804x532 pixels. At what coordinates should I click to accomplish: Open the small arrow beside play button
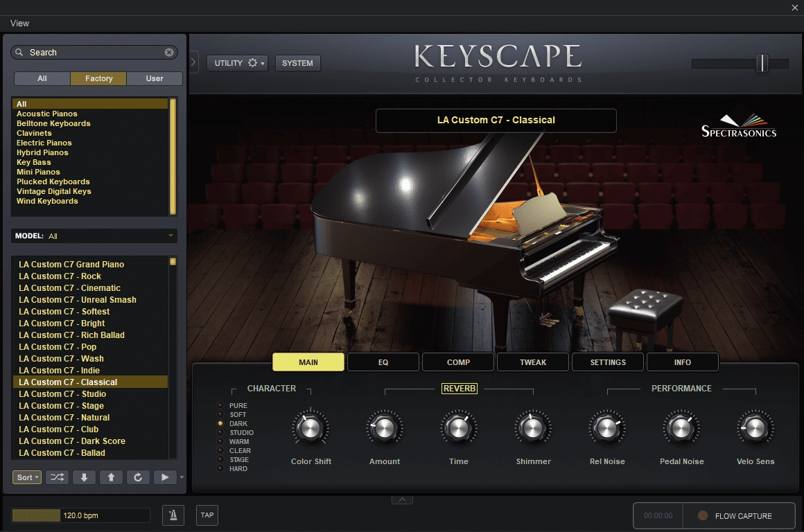click(182, 477)
